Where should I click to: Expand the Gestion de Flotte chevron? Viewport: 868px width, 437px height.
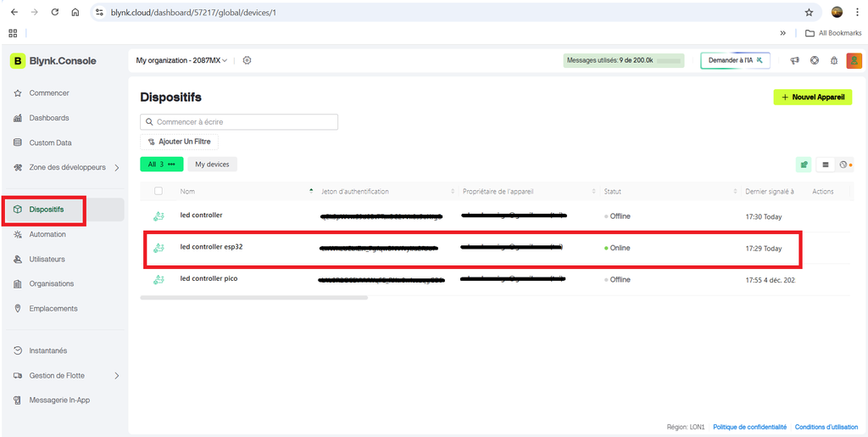click(117, 376)
